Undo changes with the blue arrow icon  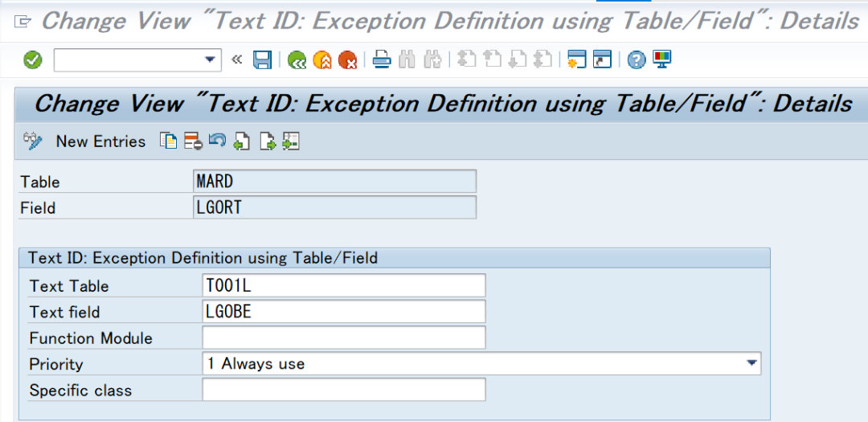tap(217, 141)
